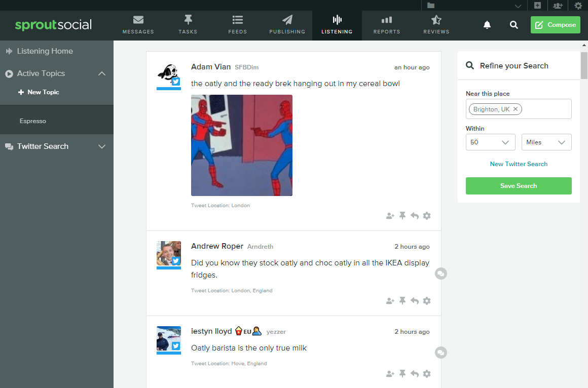Go to Listening Home
The height and width of the screenshot is (388, 588).
click(x=45, y=51)
